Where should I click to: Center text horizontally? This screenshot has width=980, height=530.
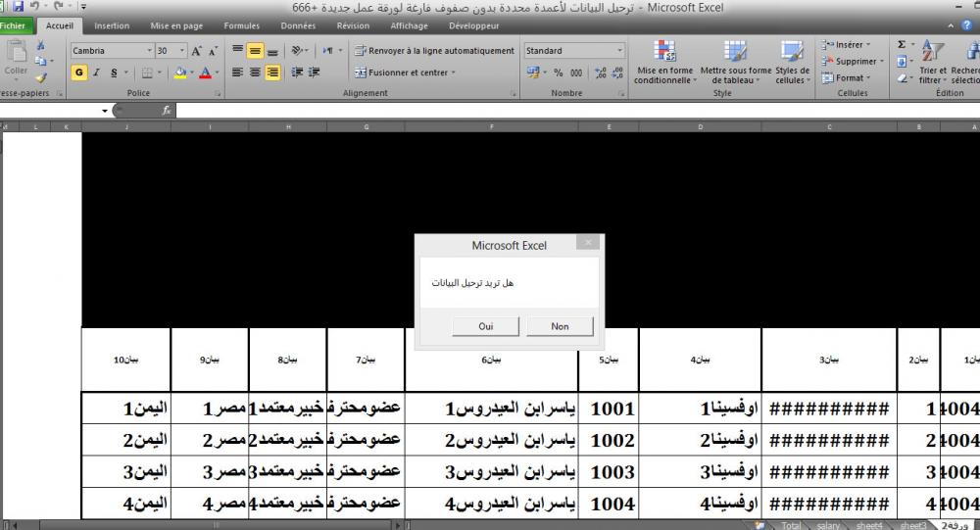[255, 72]
